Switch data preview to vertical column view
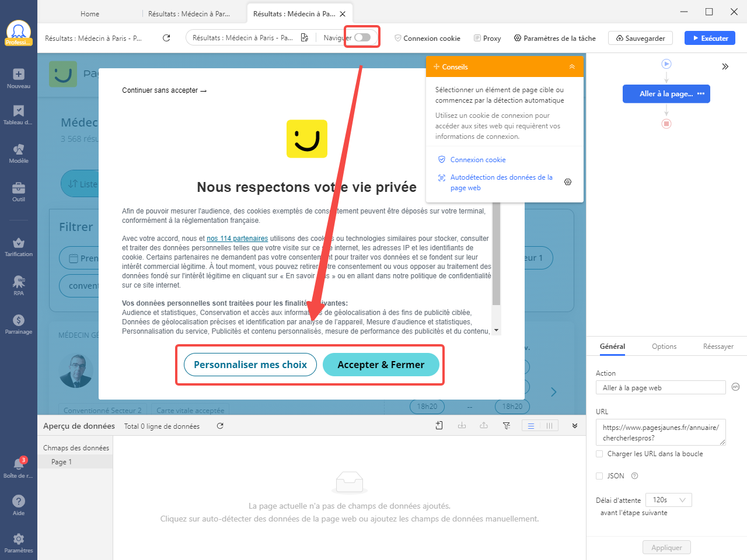This screenshot has width=747, height=560. [x=549, y=426]
